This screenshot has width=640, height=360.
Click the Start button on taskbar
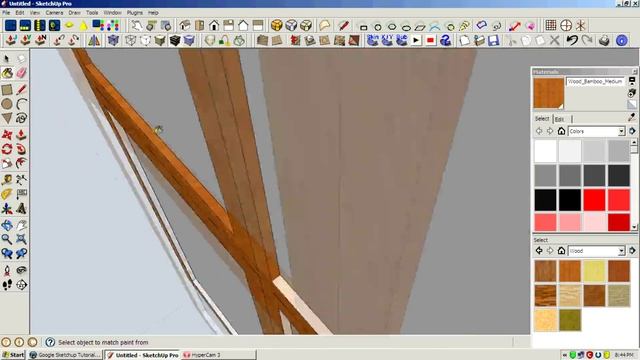click(x=13, y=355)
